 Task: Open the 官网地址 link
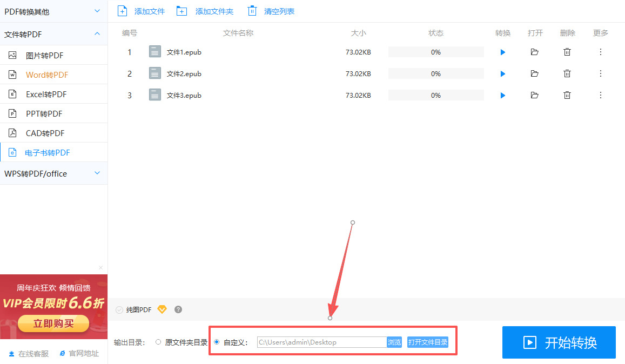(x=79, y=353)
